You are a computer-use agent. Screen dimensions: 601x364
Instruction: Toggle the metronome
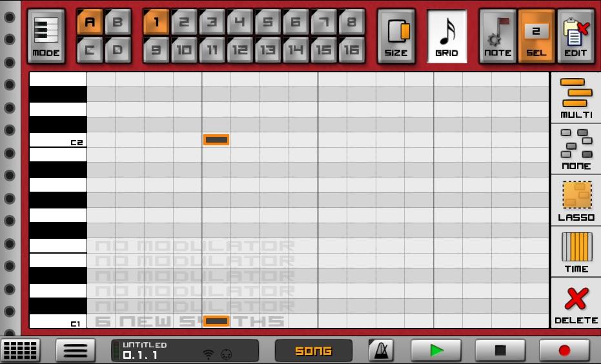pyautogui.click(x=381, y=350)
